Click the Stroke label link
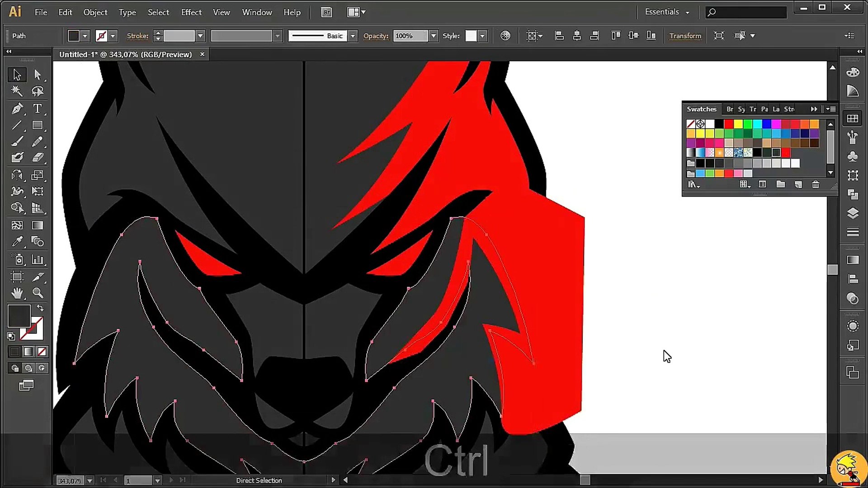The height and width of the screenshot is (488, 868). pos(137,36)
